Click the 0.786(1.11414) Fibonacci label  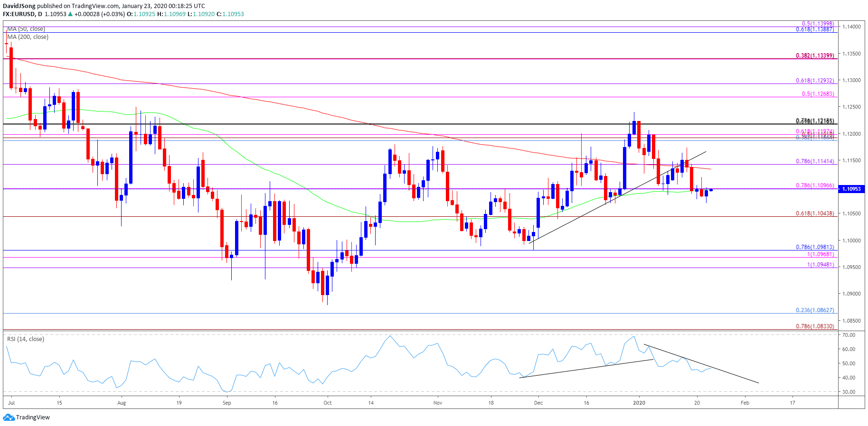pos(815,161)
